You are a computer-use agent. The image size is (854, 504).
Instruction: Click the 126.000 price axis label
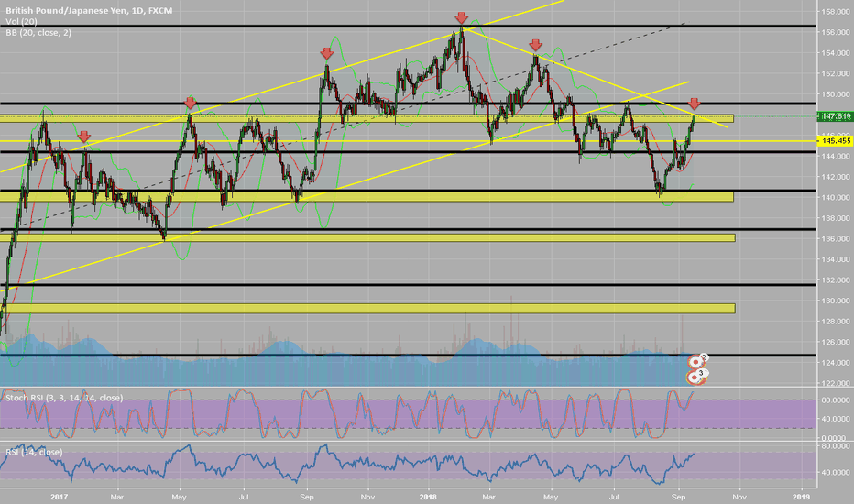(x=836, y=342)
